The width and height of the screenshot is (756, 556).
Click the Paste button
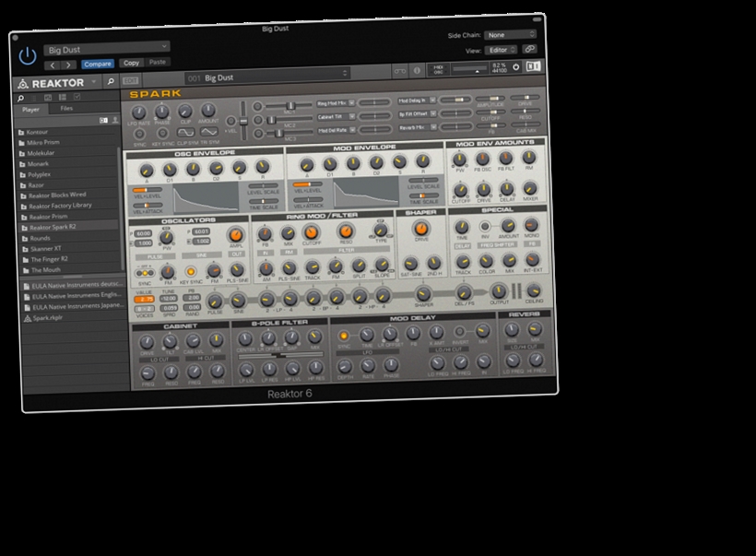click(x=157, y=62)
